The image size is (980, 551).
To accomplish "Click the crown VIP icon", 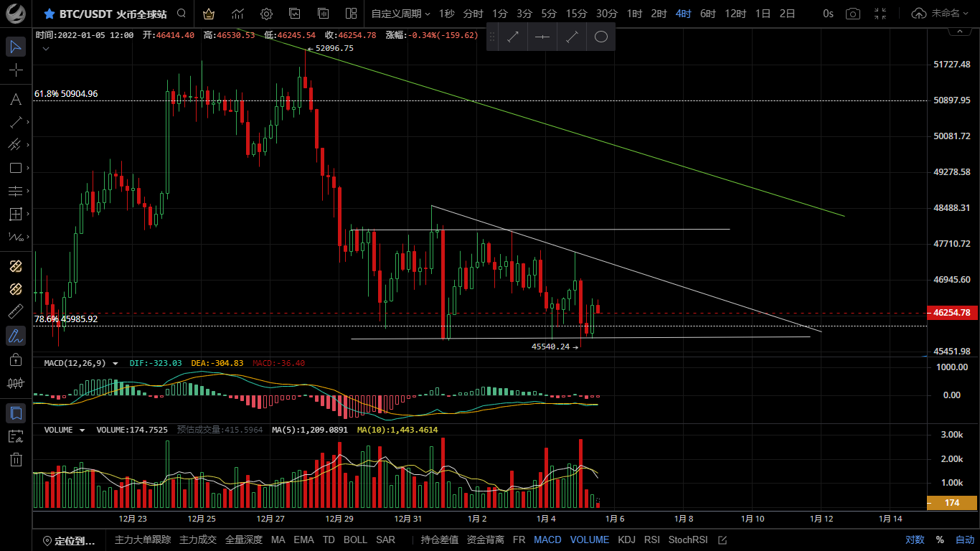I will pos(209,14).
